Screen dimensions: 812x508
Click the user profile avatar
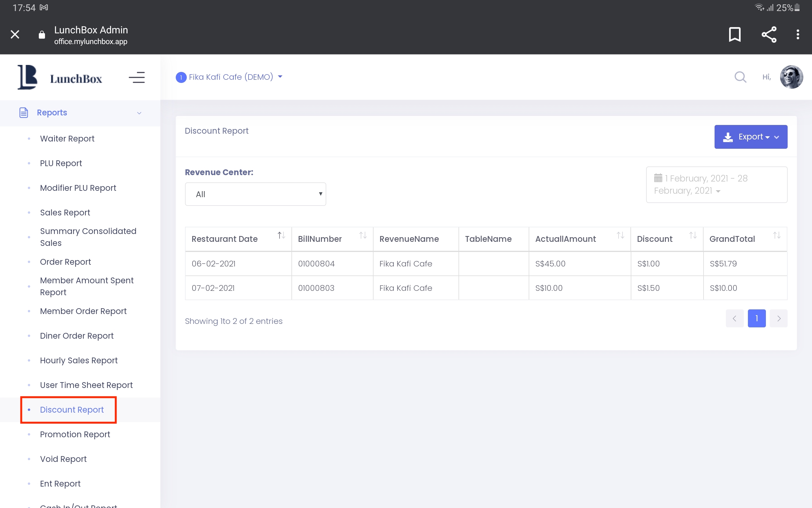tap(791, 77)
